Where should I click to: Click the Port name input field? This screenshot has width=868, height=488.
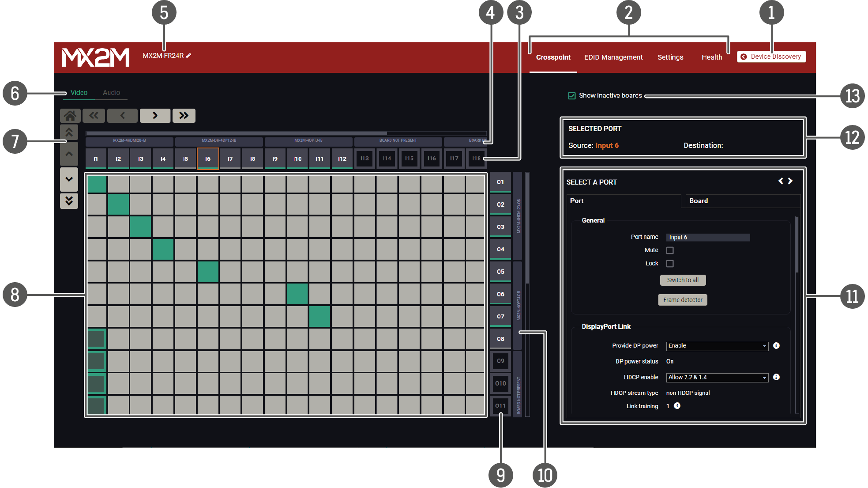point(708,238)
